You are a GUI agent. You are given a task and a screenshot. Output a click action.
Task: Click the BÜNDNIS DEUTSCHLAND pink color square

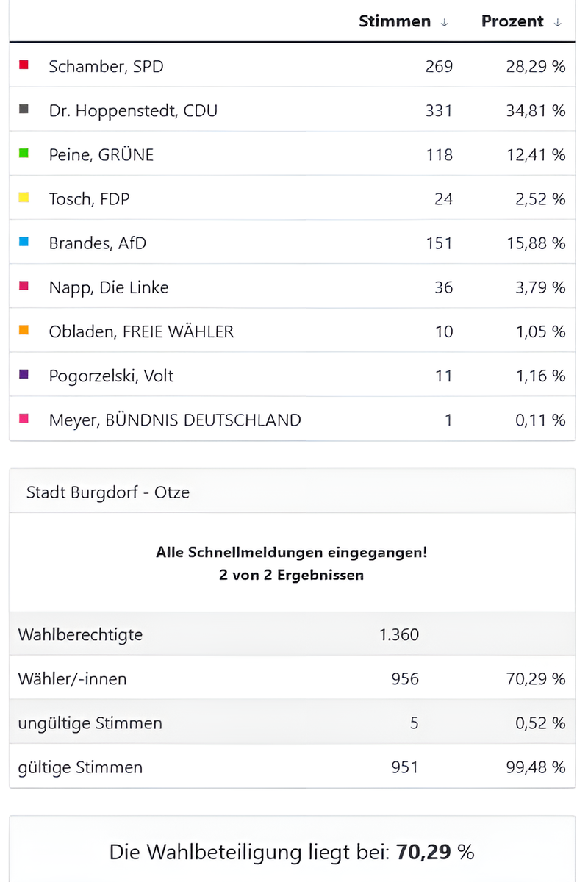[23, 418]
